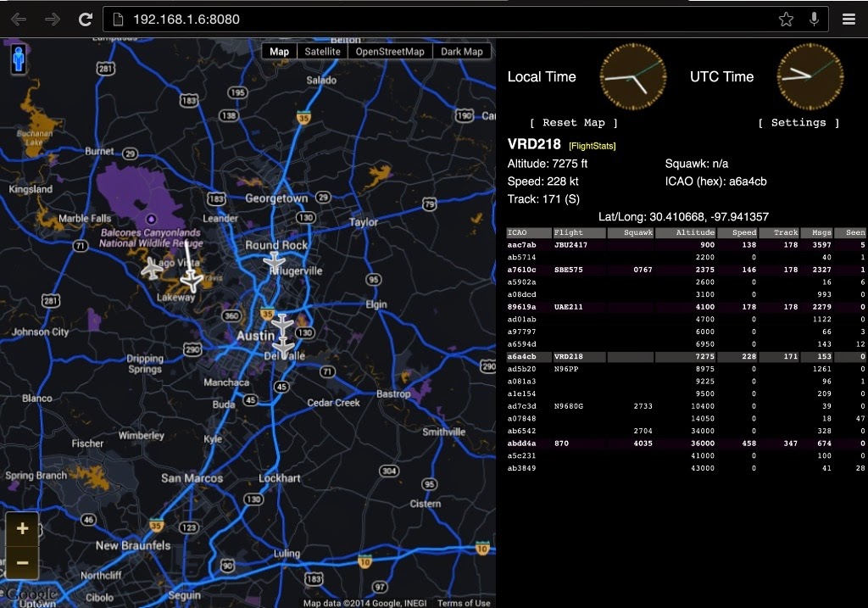This screenshot has width=868, height=608.
Task: Select the ab6542 aircraft row
Action: (687, 431)
